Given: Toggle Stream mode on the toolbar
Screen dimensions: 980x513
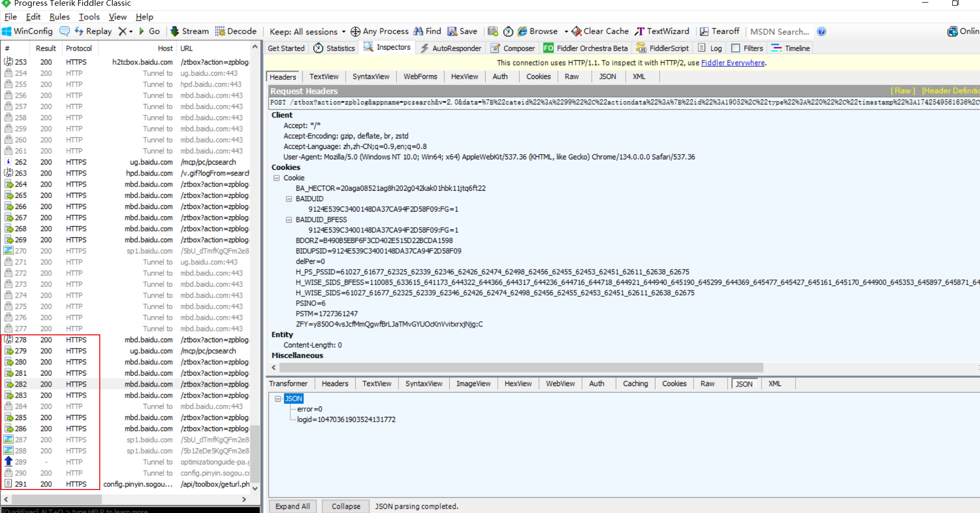Looking at the screenshot, I should (189, 31).
